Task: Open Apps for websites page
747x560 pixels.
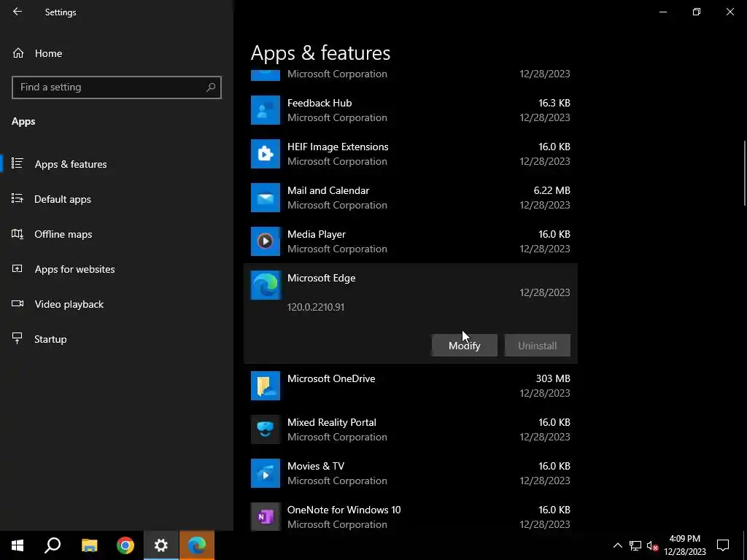Action: (x=74, y=269)
